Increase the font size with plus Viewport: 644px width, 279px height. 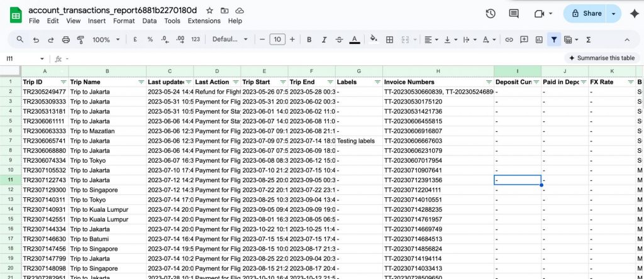292,40
